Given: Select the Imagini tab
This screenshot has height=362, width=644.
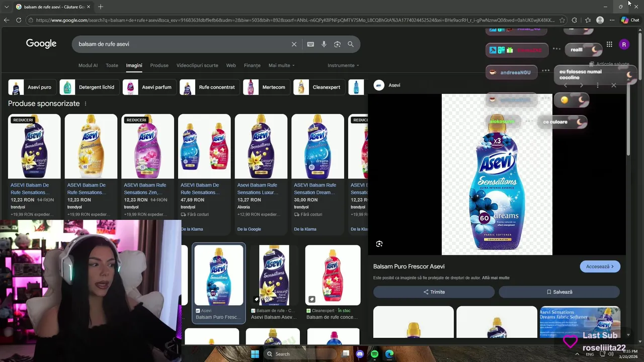Looking at the screenshot, I should coord(134,65).
